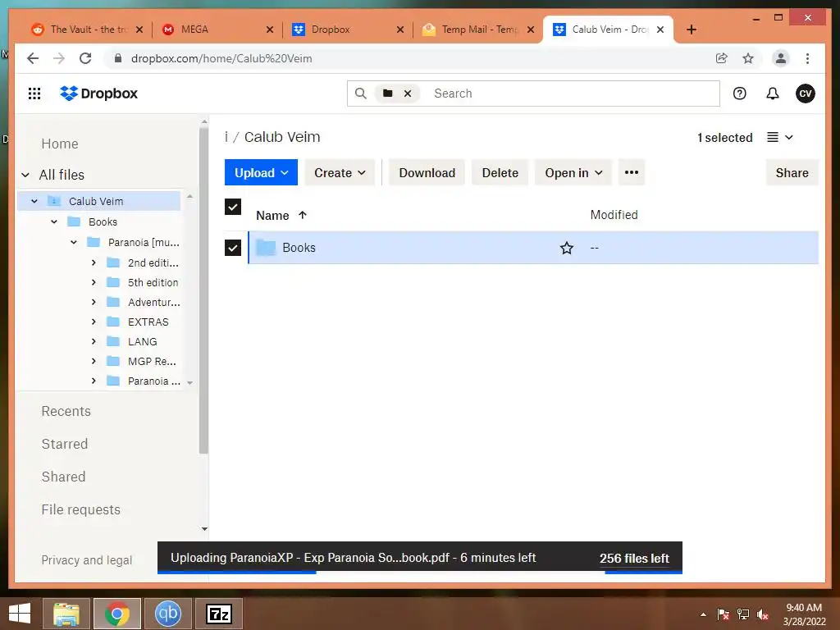Viewport: 840px width, 630px height.
Task: Open the Dropbox app grid menu
Action: [x=34, y=94]
